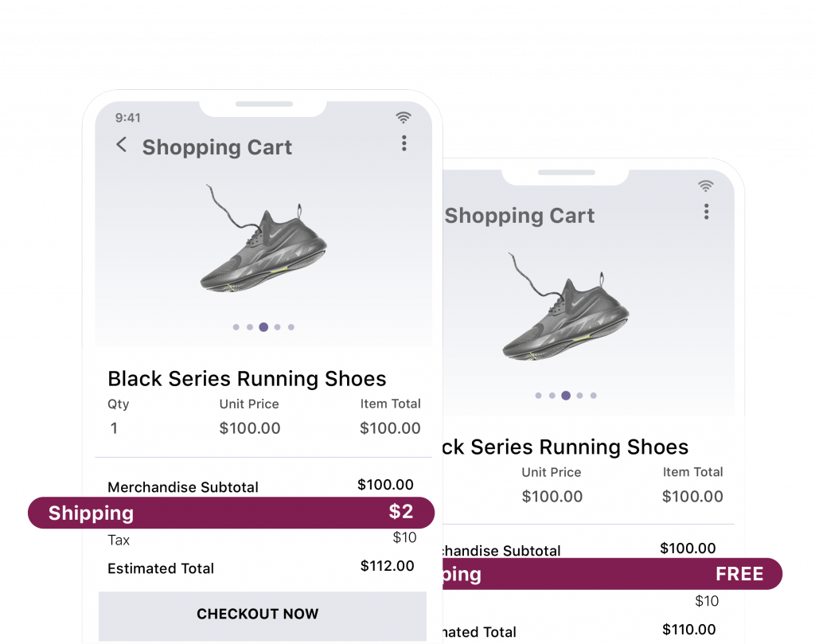This screenshot has height=644, width=815.
Task: Open the Shopping Cart title on left phone
Action: [x=216, y=147]
